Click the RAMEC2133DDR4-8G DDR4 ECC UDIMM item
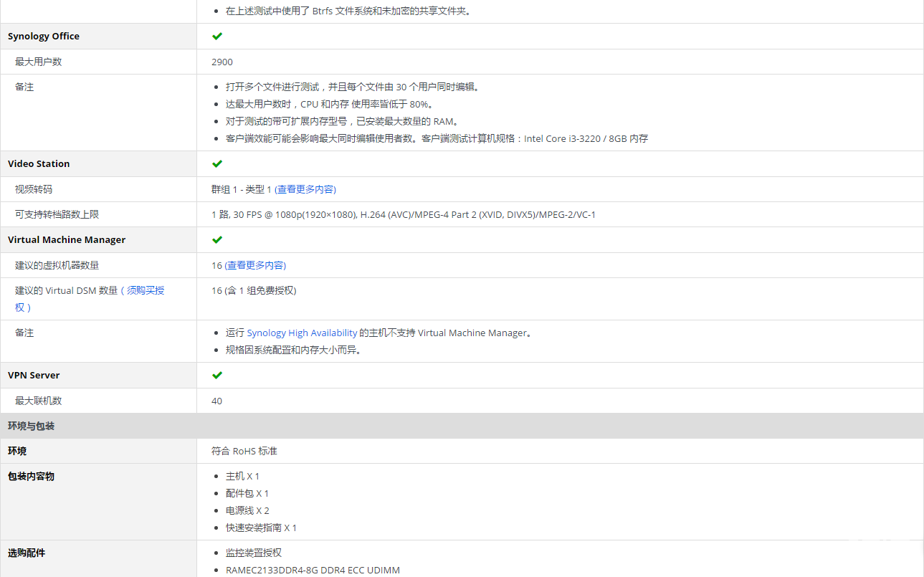Viewport: 924px width, 577px height. (x=313, y=571)
